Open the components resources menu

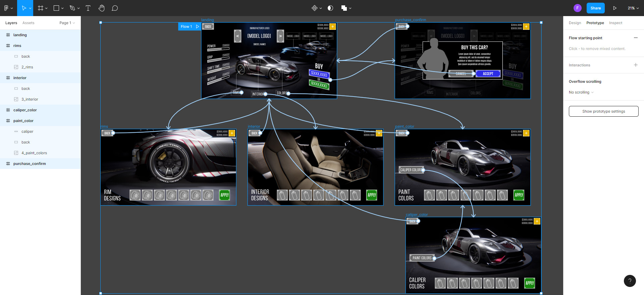(317, 8)
